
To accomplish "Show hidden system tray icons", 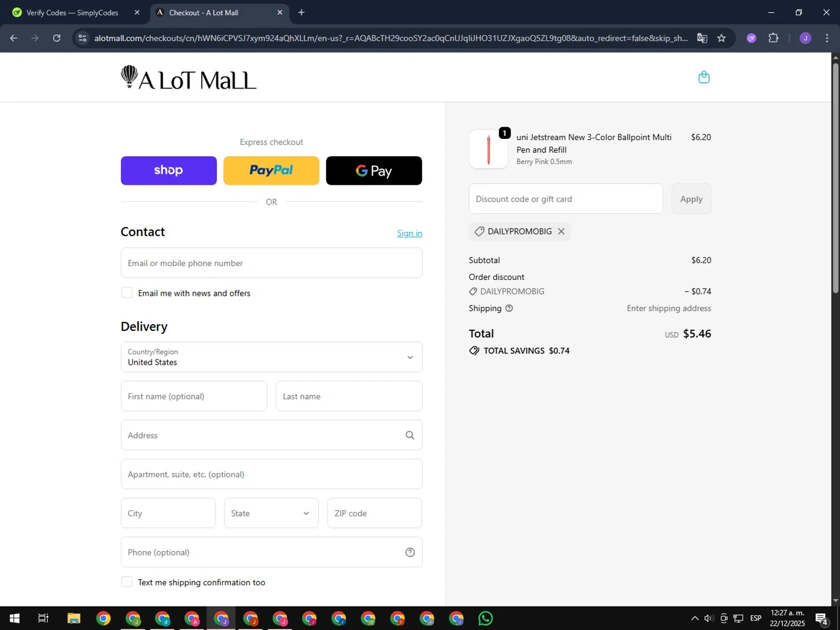I will (694, 618).
